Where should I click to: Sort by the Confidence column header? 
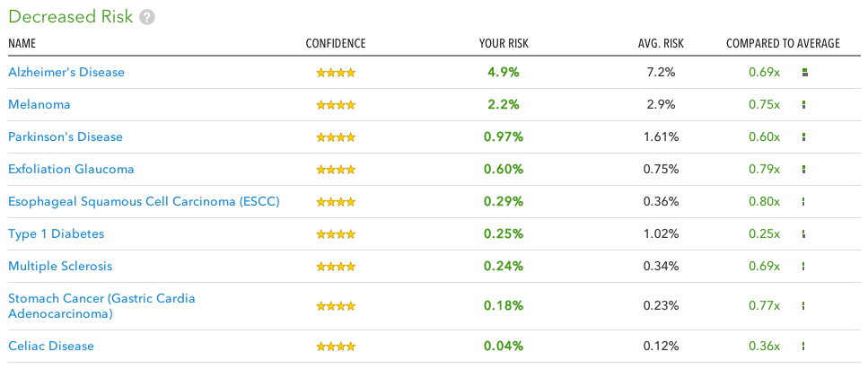(336, 44)
